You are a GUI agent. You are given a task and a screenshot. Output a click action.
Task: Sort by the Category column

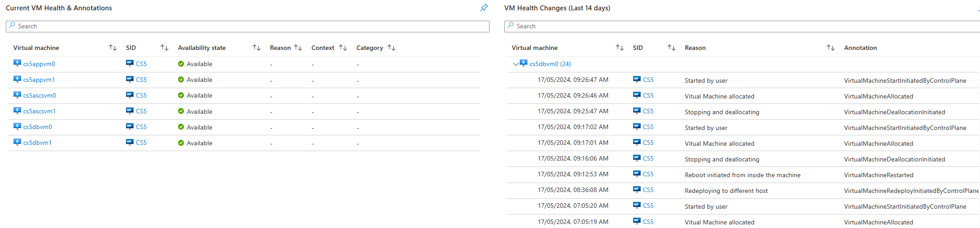click(x=392, y=48)
